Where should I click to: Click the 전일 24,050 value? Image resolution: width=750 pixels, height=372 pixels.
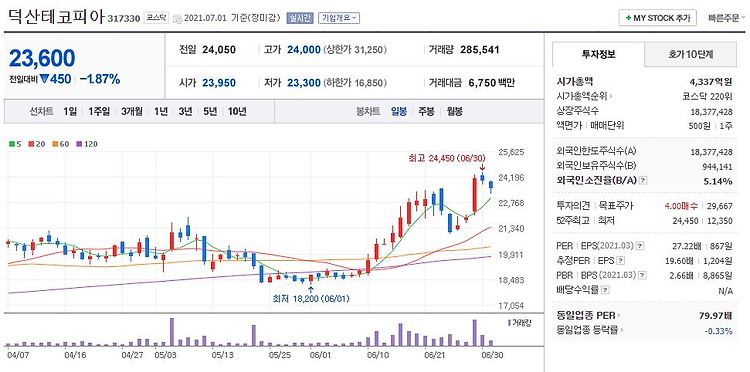tap(219, 49)
